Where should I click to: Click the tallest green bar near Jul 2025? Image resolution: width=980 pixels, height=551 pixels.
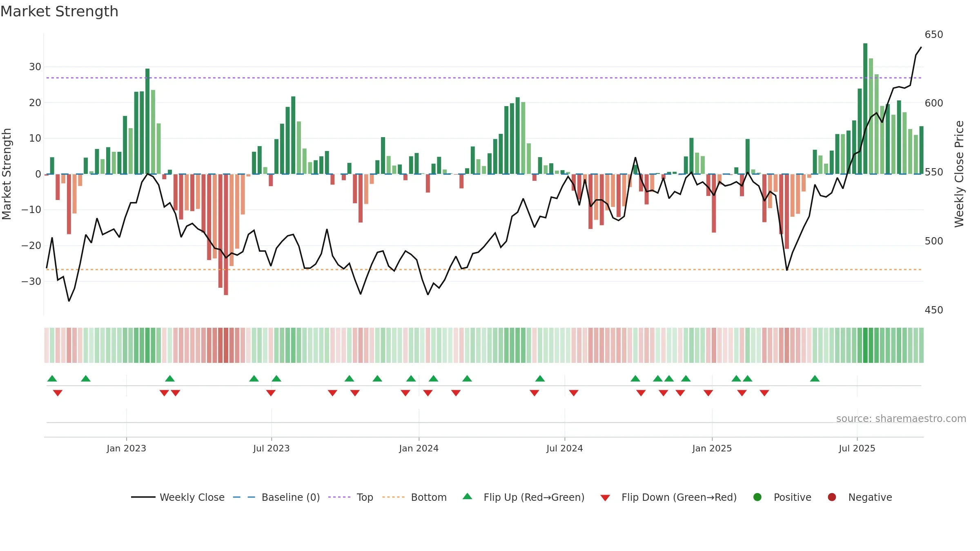(x=865, y=109)
